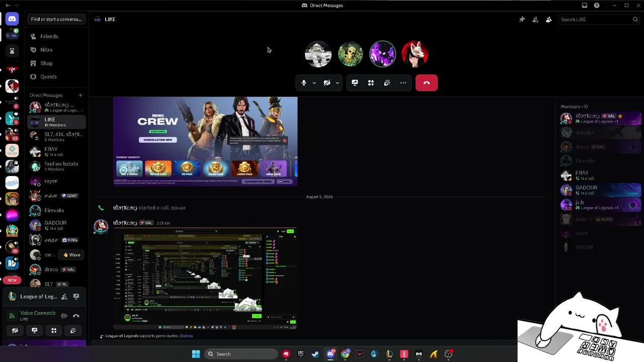This screenshot has height=362, width=644.
Task: Go back with the title bar arrow
Action: 8,6
